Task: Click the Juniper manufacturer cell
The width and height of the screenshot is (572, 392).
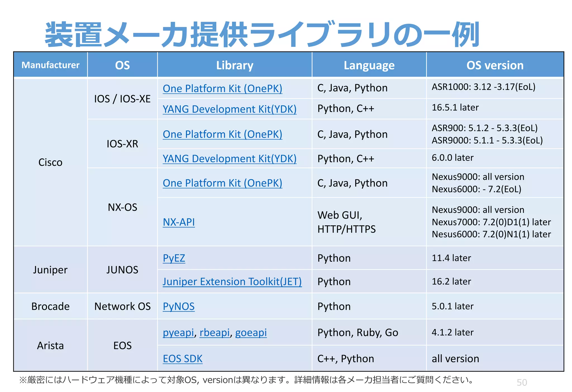Action: coord(51,270)
